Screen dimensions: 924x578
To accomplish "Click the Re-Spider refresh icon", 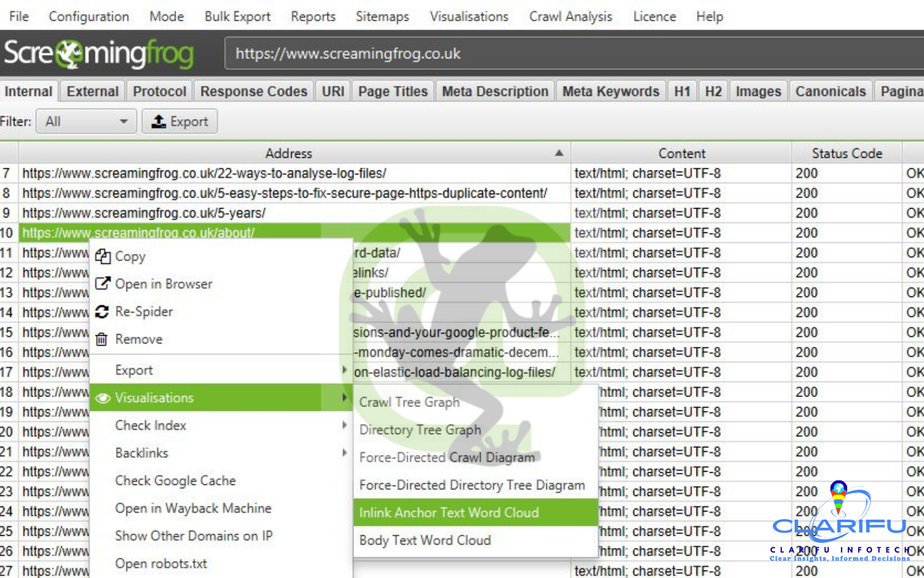I will pos(102,312).
